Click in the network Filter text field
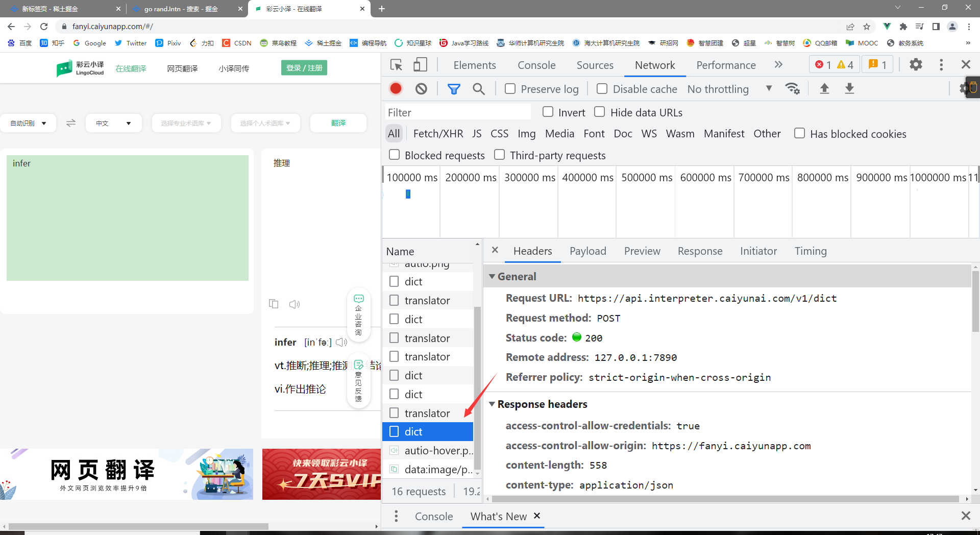Viewport: 980px width, 535px height. (x=457, y=112)
